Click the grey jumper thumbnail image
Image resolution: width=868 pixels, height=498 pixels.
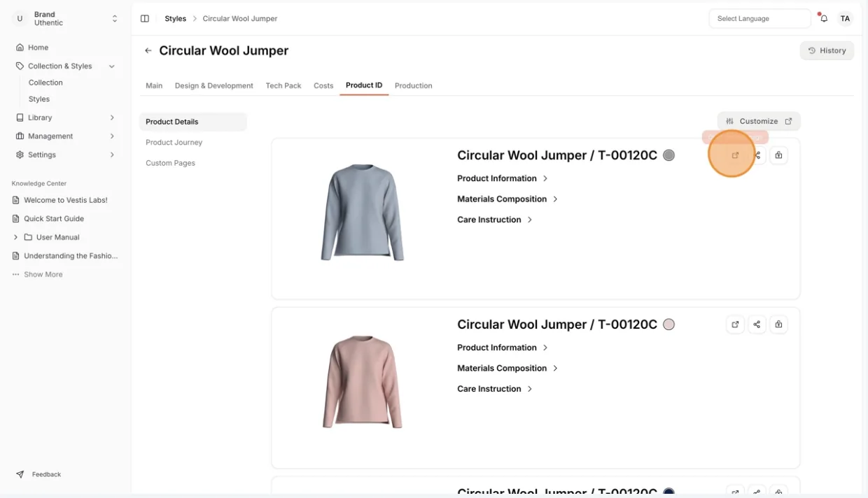coord(363,213)
